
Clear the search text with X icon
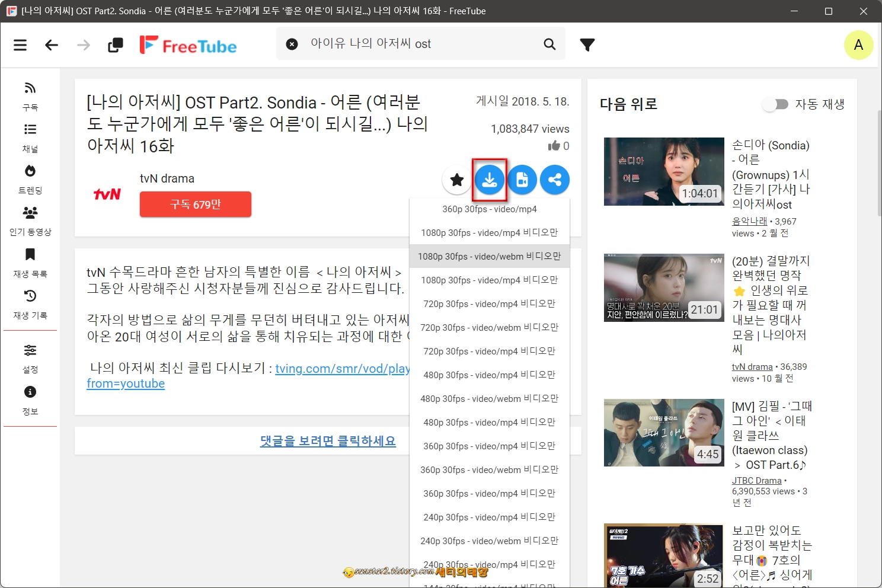tap(292, 44)
